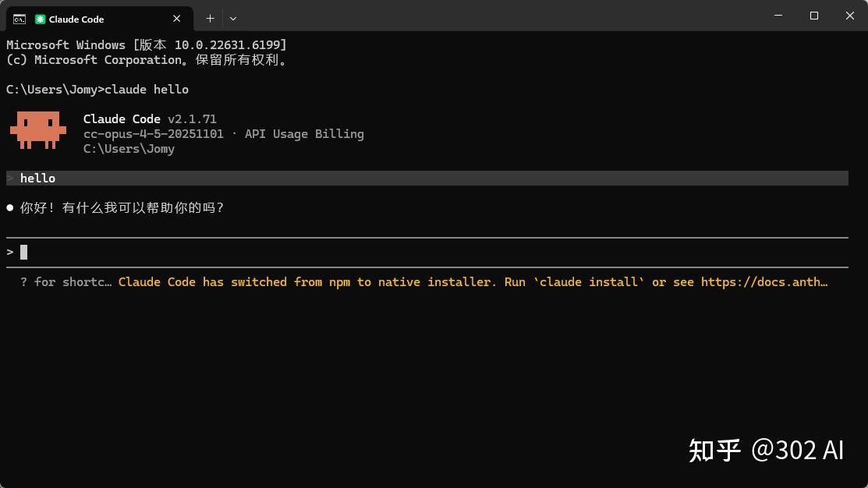Viewport: 868px width, 488px height.
Task: Open a new terminal tab with plus
Action: tap(210, 18)
